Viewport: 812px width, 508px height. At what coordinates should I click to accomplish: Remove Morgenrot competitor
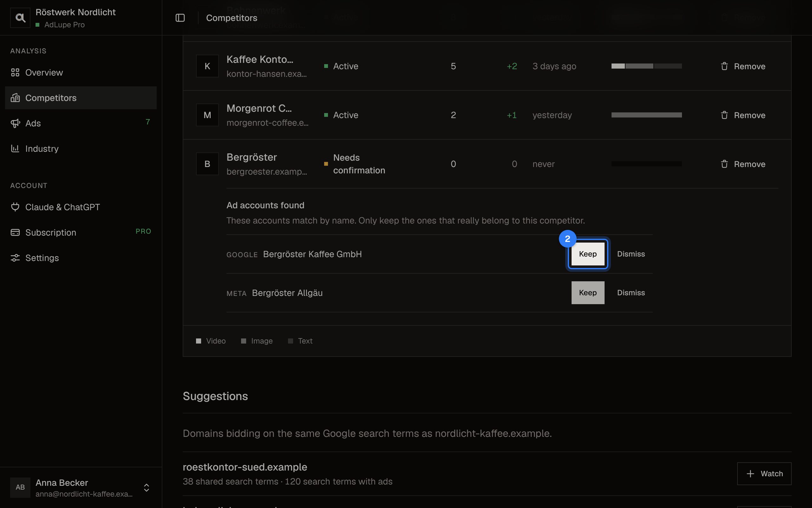coord(743,115)
